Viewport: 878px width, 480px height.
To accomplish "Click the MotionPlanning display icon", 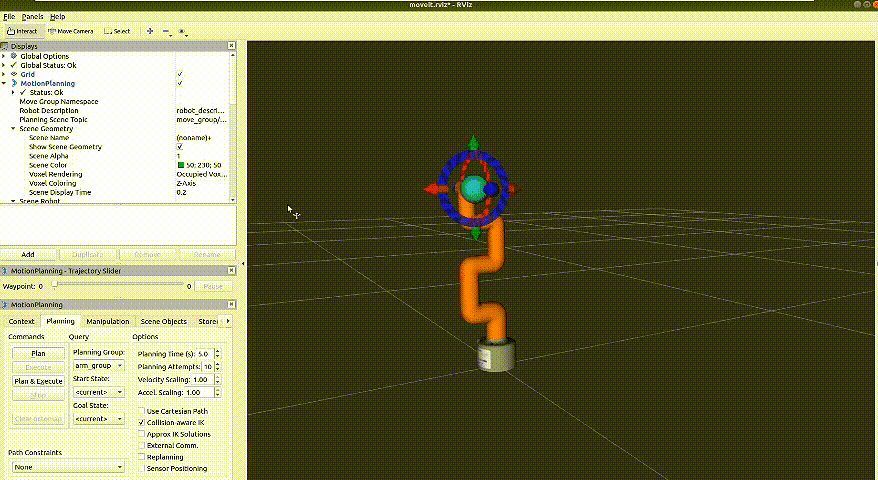I will coord(14,83).
